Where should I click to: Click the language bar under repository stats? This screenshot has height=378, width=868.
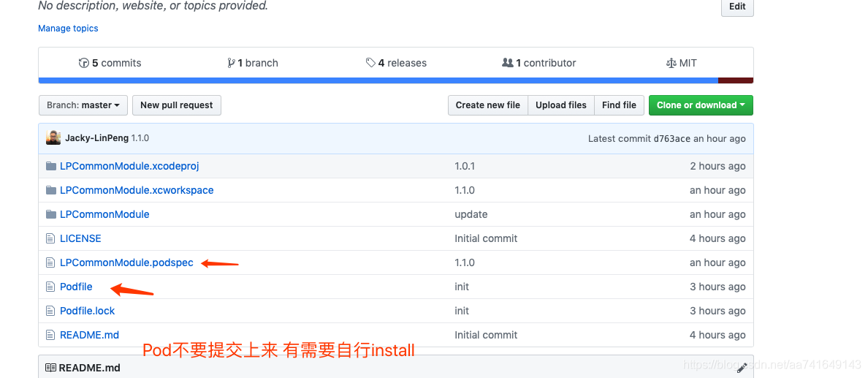pos(396,80)
